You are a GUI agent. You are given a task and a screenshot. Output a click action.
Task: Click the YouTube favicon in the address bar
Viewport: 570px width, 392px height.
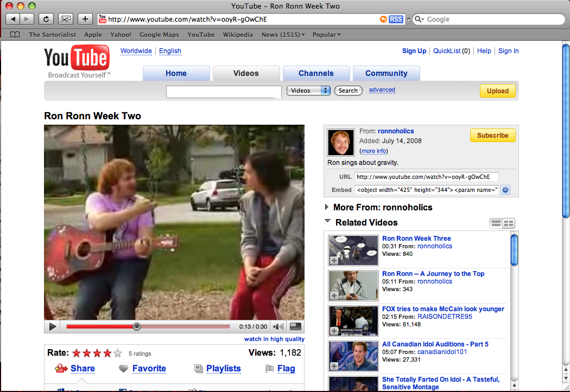pos(103,19)
